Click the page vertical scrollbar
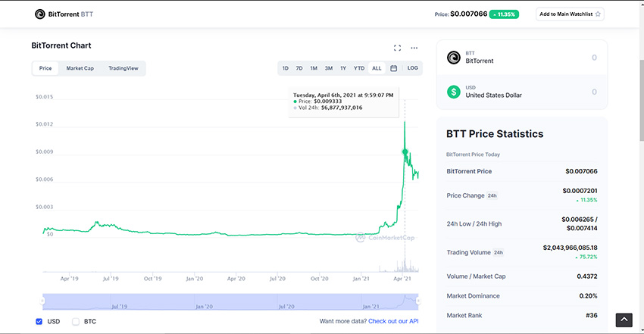The width and height of the screenshot is (644, 334). pyautogui.click(x=642, y=101)
